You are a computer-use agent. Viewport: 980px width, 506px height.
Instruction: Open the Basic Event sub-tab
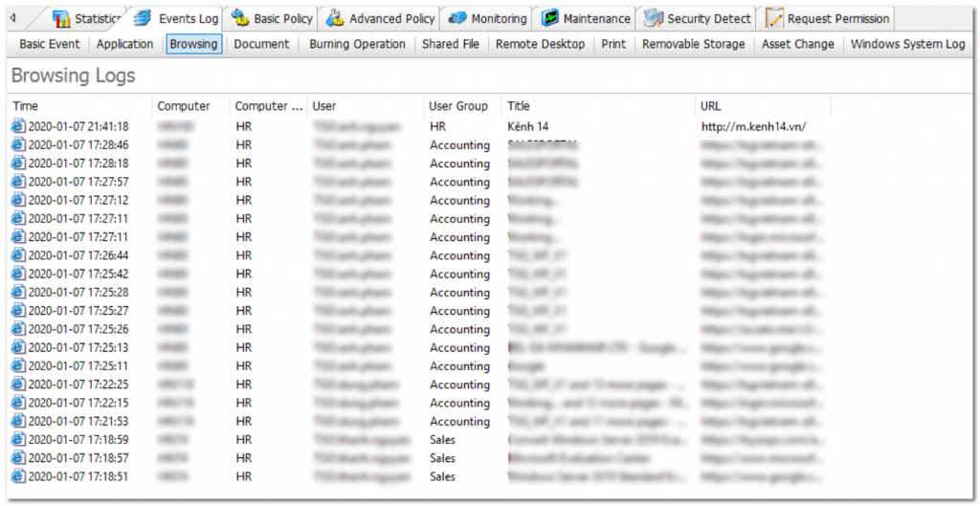(x=50, y=44)
